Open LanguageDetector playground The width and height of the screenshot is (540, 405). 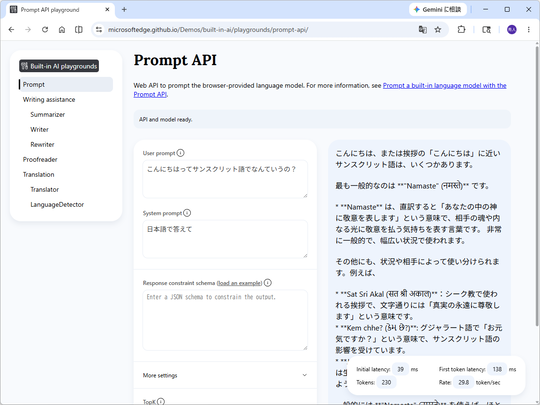57,204
